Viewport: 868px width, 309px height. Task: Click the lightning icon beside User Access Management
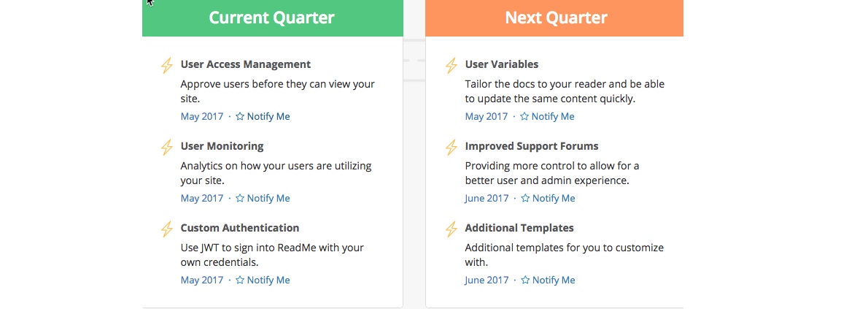[x=166, y=66]
